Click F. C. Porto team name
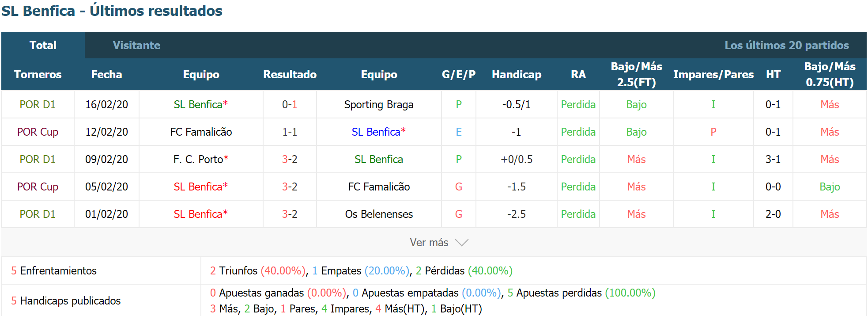Viewport: 868px width, 316px height. (x=198, y=160)
